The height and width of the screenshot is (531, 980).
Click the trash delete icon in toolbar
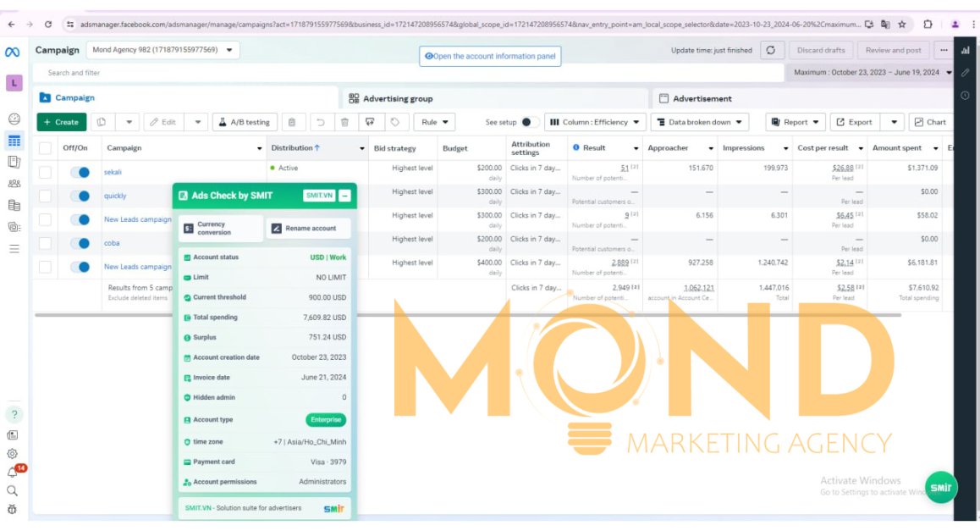pyautogui.click(x=344, y=122)
